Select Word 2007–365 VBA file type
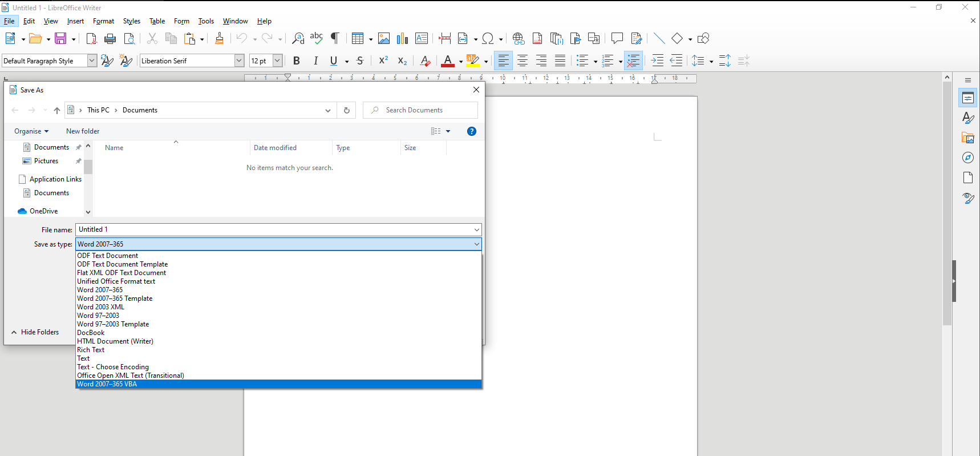This screenshot has width=980, height=456. click(278, 384)
